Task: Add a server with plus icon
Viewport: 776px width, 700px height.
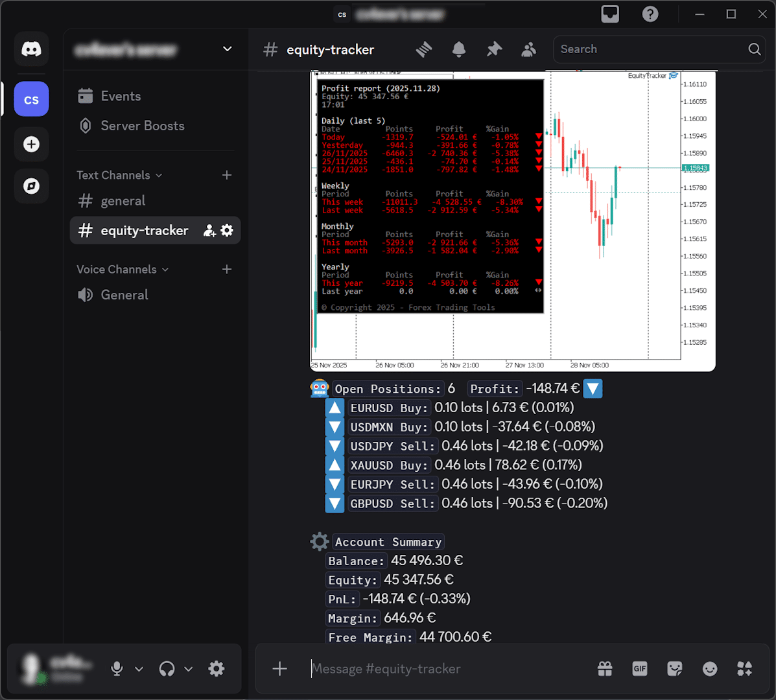Action: [31, 144]
